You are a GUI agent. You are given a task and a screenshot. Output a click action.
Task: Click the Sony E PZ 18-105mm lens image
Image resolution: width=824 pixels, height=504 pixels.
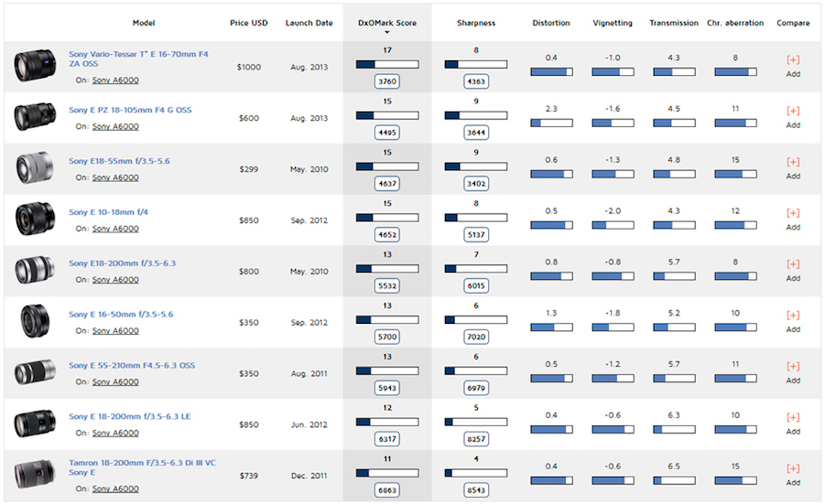pyautogui.click(x=36, y=117)
